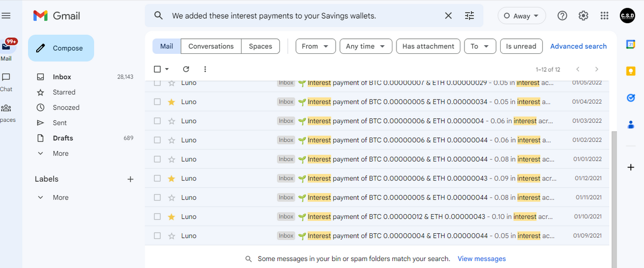Select checkbox for email dated 01/04/2022
644x268 pixels.
(157, 102)
